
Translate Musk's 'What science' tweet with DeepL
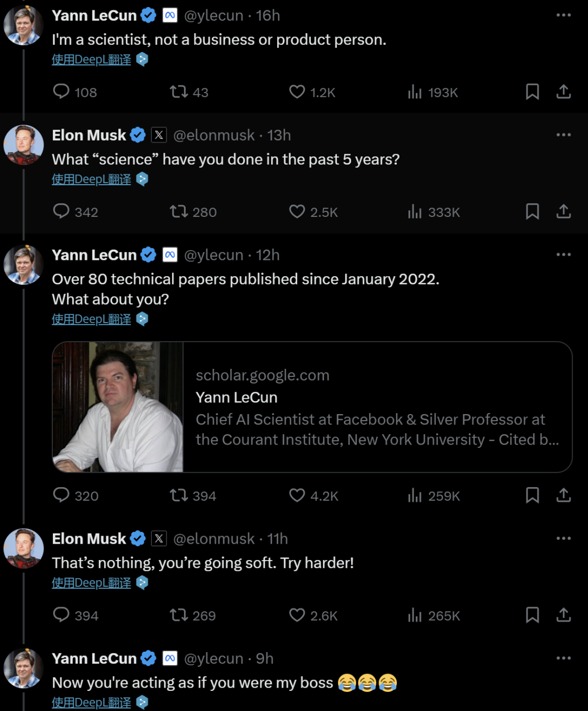pyautogui.click(x=91, y=179)
